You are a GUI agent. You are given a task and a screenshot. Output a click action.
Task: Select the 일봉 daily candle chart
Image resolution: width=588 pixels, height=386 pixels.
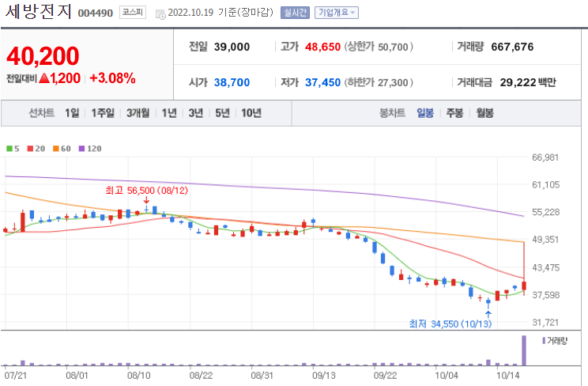[425, 112]
